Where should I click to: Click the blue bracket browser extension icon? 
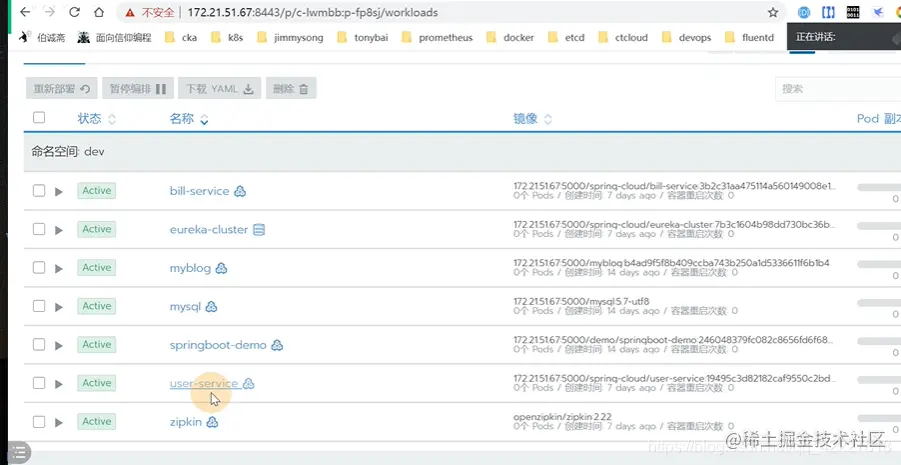(828, 12)
